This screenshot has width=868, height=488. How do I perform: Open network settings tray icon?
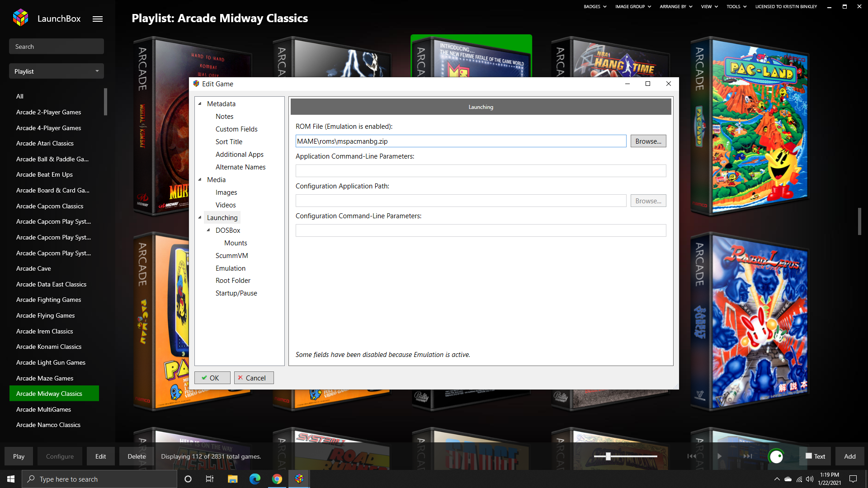(799, 479)
